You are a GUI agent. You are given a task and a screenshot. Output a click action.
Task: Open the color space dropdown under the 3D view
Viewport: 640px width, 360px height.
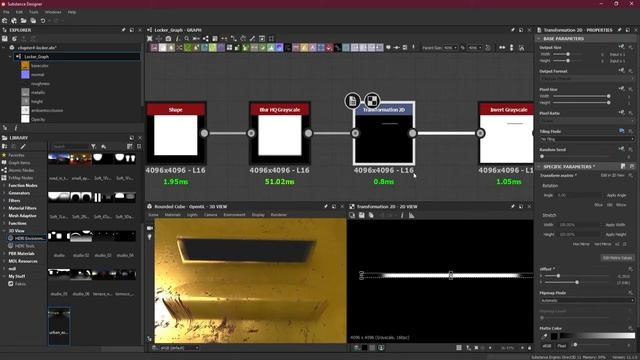(x=179, y=348)
